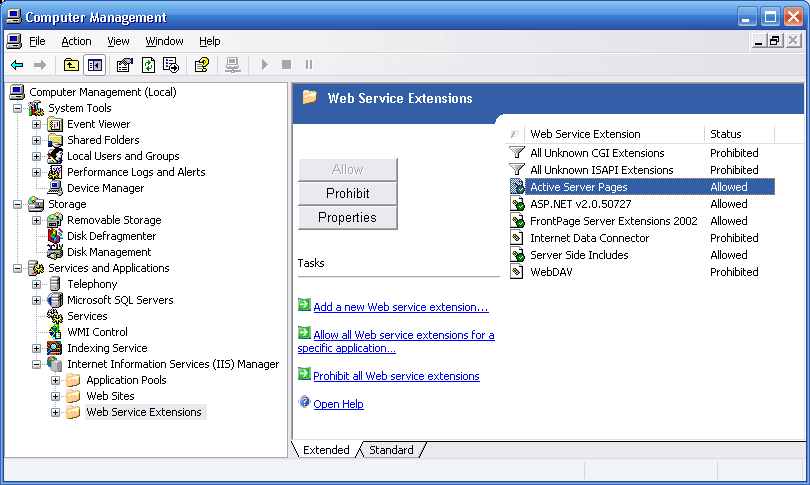Click the Properties toolbar icon
The height and width of the screenshot is (485, 810).
pos(124,65)
